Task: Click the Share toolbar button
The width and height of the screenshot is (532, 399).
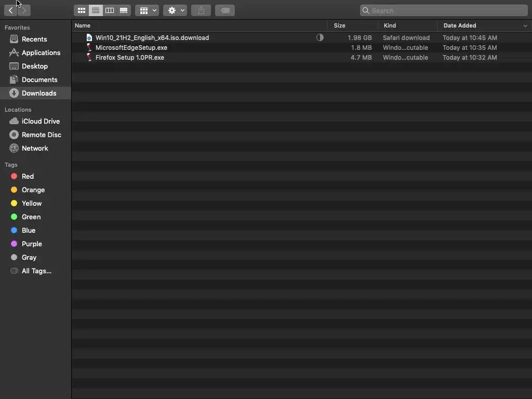Action: click(x=201, y=10)
